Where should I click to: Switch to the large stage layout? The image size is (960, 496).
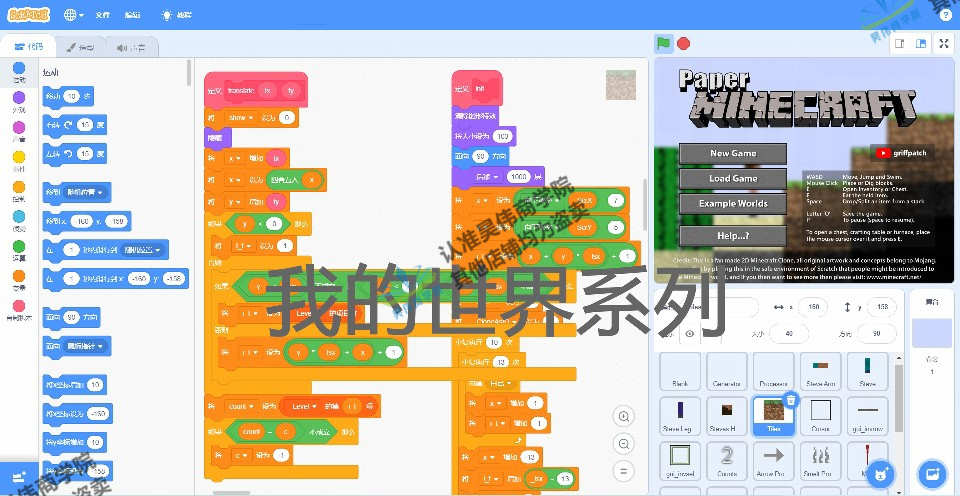tap(920, 43)
